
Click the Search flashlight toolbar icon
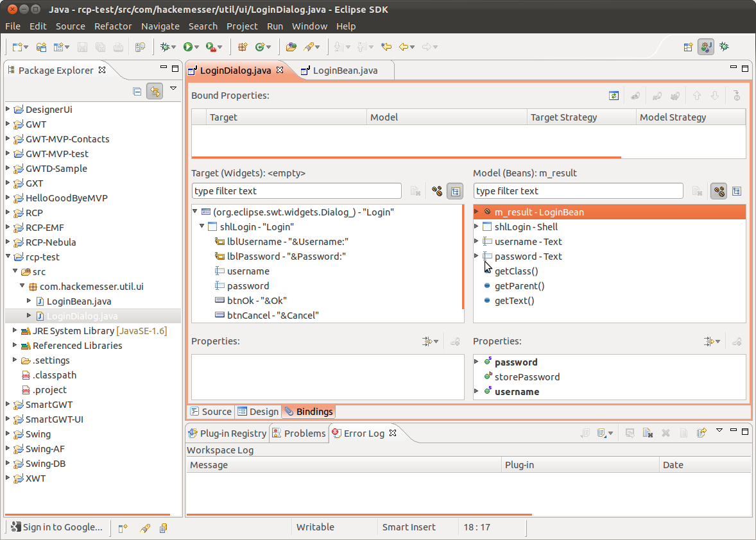tap(309, 47)
